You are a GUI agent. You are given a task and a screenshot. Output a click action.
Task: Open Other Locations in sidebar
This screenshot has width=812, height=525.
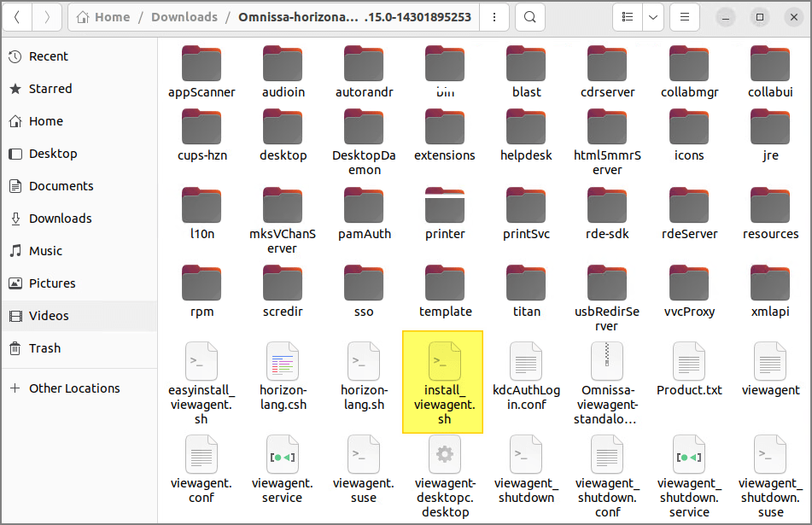(74, 388)
